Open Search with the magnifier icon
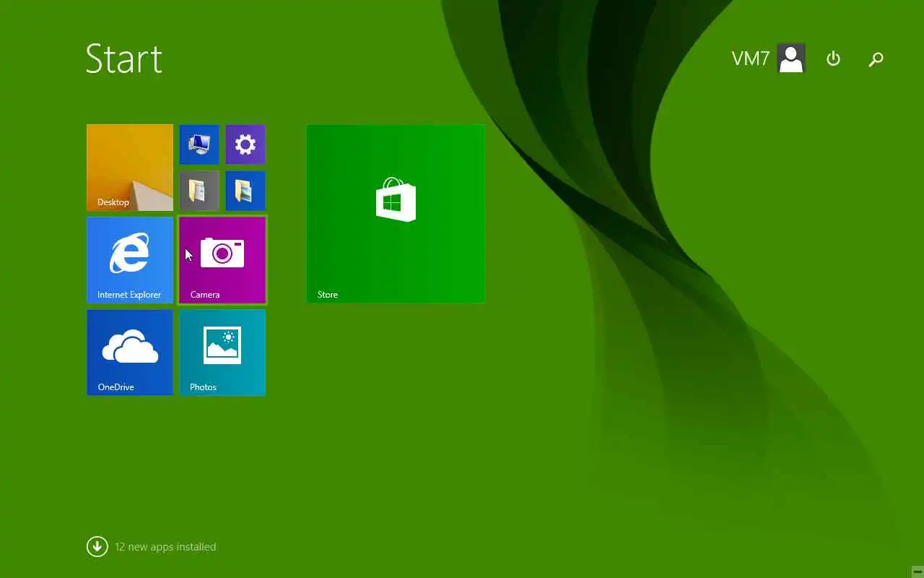 [876, 59]
